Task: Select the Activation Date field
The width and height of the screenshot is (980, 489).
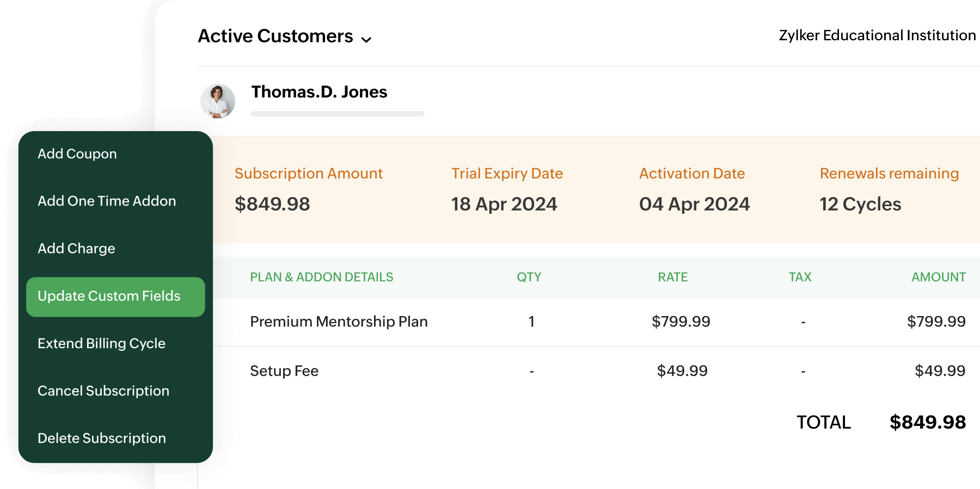Action: (x=694, y=204)
